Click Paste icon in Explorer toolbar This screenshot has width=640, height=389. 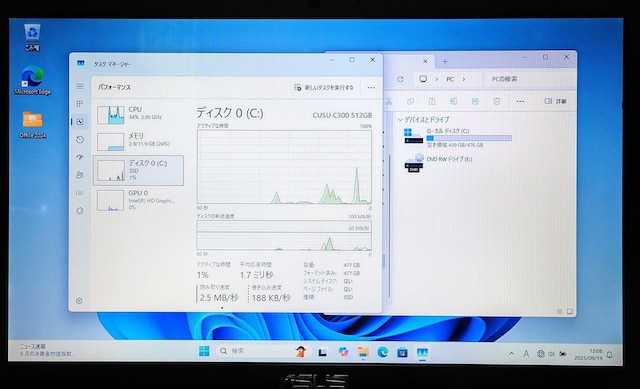pos(432,101)
